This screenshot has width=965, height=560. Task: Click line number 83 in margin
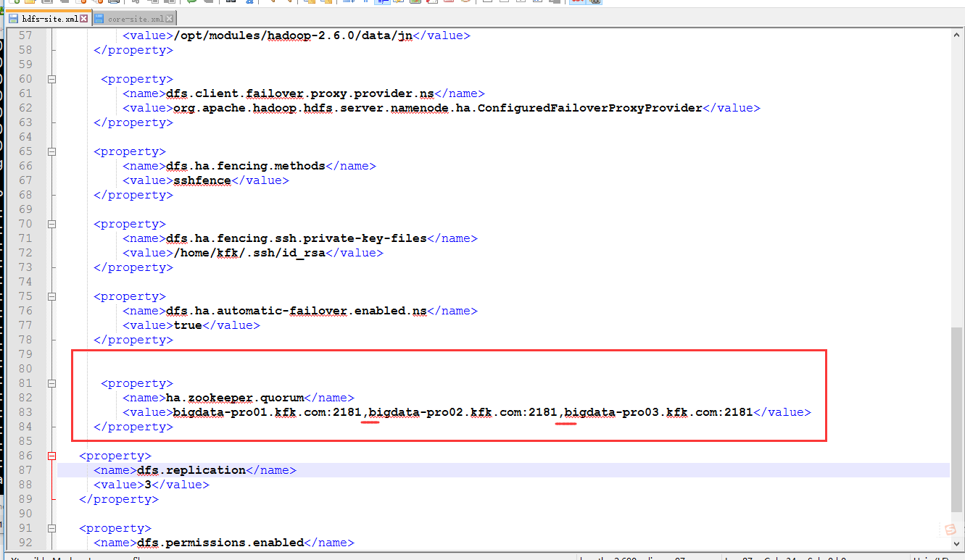[25, 412]
